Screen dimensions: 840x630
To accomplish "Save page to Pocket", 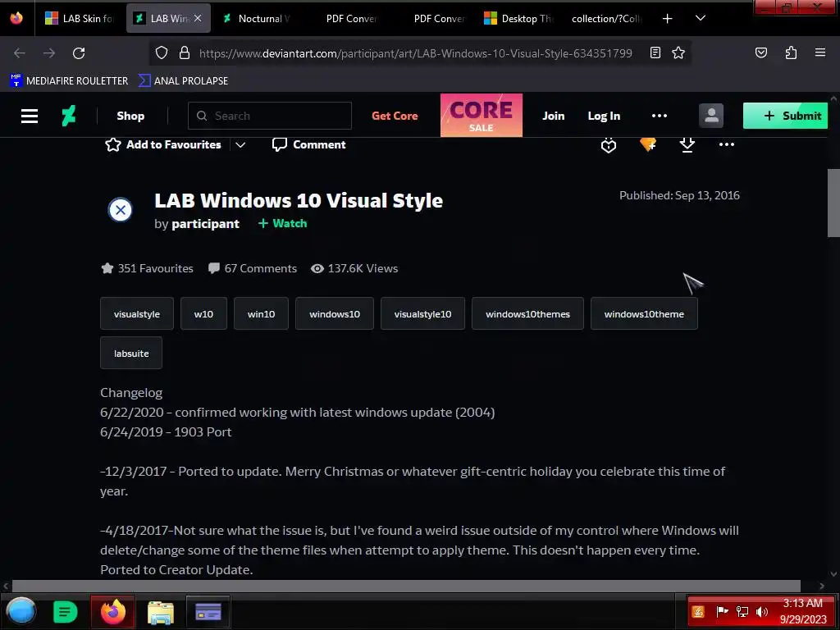I will pos(760,52).
